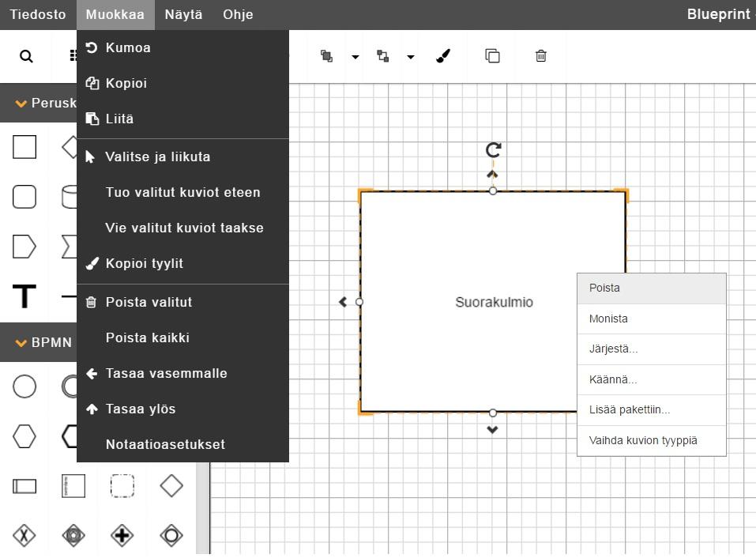Pick the pentagon arrow tag shape
The width and height of the screenshot is (756, 558).
24,247
